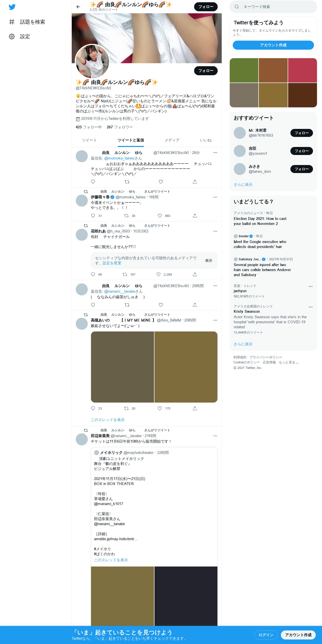
Task: Switch to the いいね tab
Action: click(206, 140)
